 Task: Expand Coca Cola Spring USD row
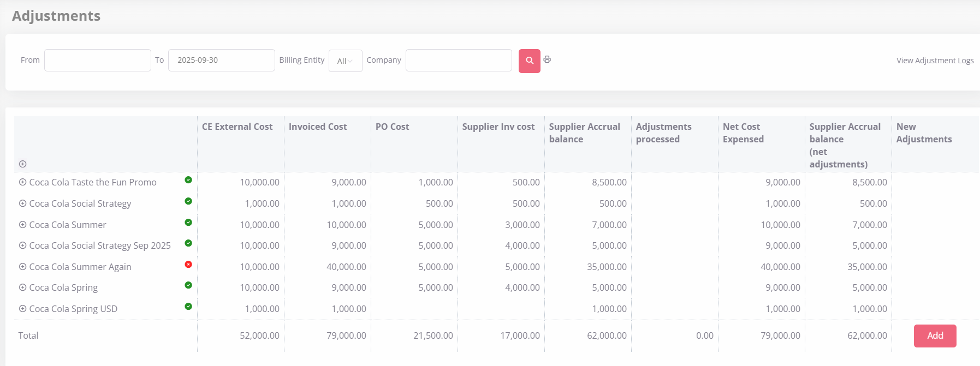(22, 309)
